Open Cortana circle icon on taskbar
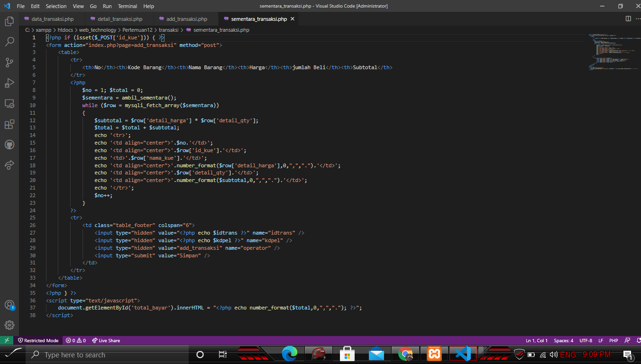This screenshot has height=364, width=641. click(200, 355)
